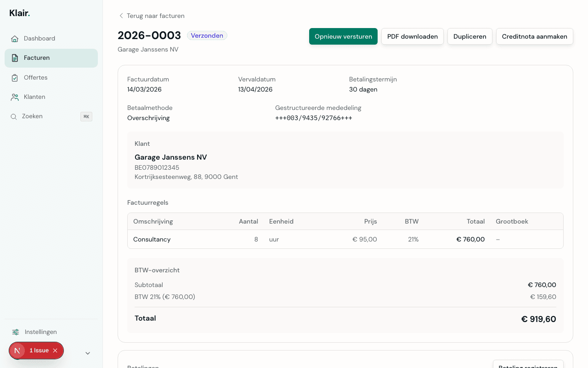This screenshot has width=588, height=368.
Task: Open Instellingen in the sidebar
Action: point(40,332)
